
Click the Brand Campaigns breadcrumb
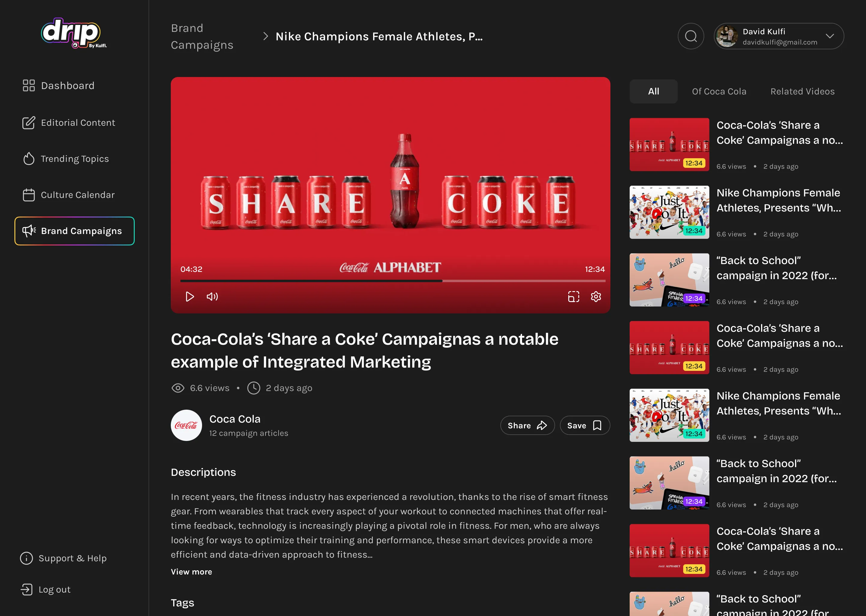(202, 36)
